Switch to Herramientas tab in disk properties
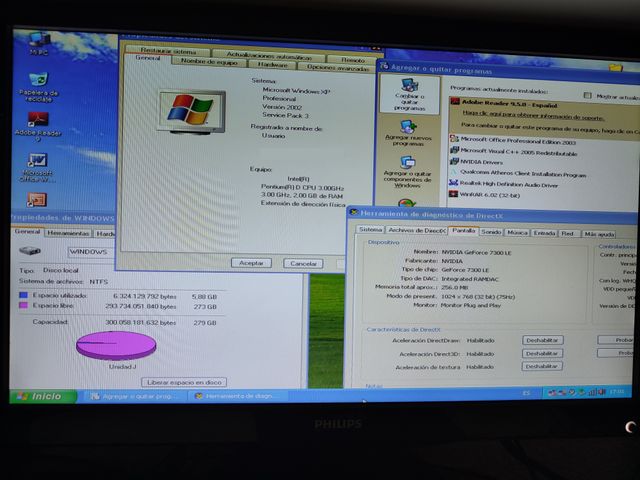 pyautogui.click(x=68, y=233)
